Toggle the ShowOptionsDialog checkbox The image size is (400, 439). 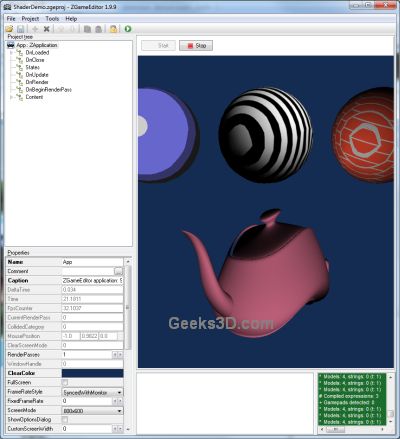[65, 419]
